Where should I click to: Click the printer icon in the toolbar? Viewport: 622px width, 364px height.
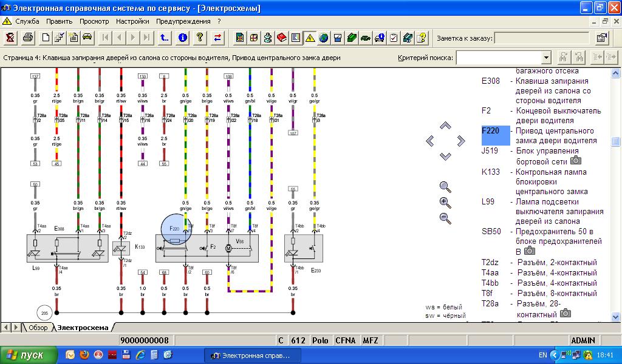point(28,38)
